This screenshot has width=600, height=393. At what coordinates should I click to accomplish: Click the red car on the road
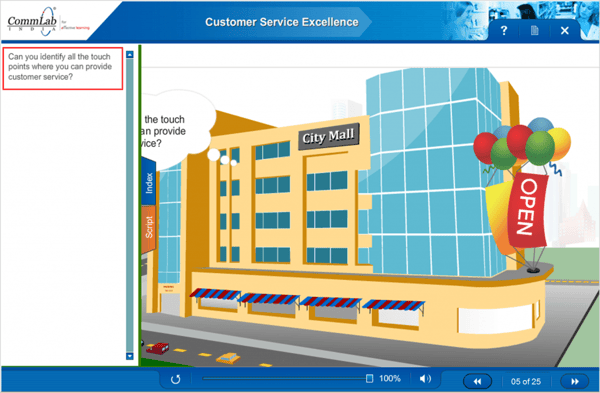158,347
